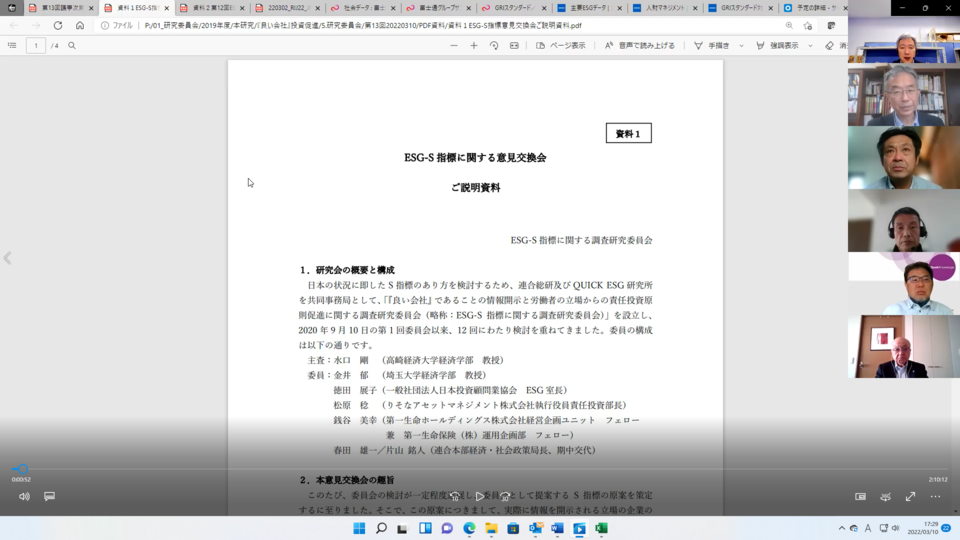Select the 強調表示 highlight tool
The width and height of the screenshot is (960, 540).
(x=777, y=45)
